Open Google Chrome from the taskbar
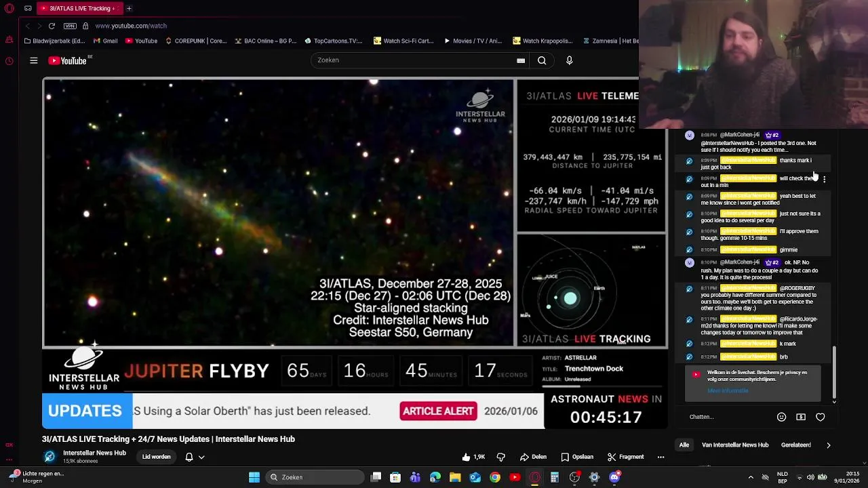The image size is (868, 488). pos(495,477)
